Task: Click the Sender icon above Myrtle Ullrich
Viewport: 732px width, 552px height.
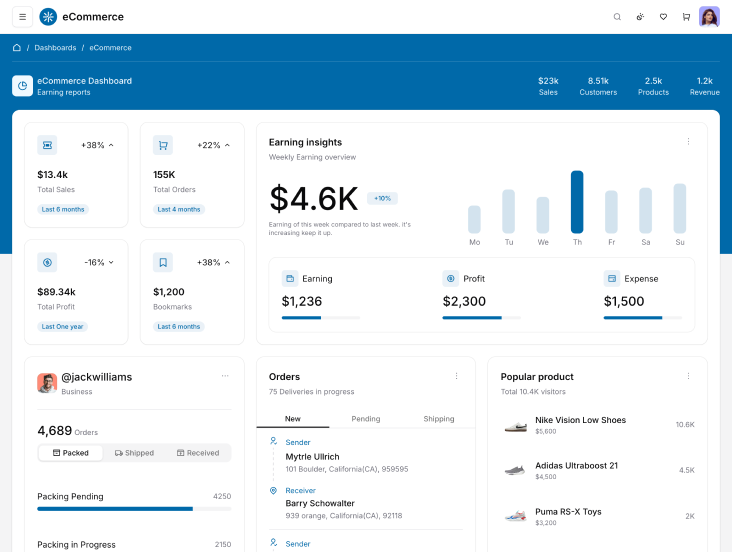Action: (x=274, y=441)
